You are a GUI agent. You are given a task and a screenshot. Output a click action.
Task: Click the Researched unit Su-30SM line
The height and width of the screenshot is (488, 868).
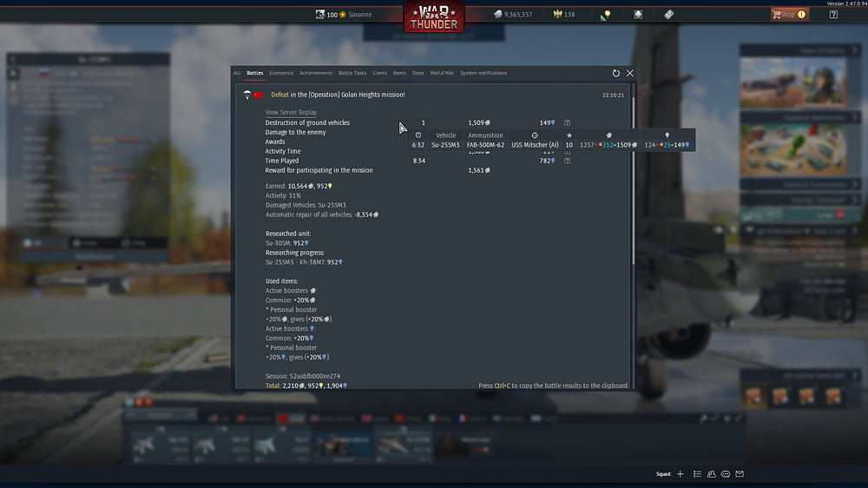pyautogui.click(x=287, y=243)
